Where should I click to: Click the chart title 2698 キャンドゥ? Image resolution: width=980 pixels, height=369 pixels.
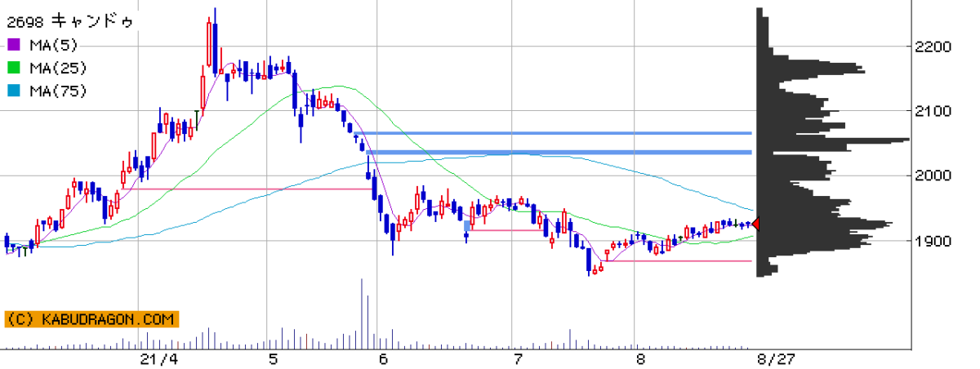pyautogui.click(x=70, y=20)
